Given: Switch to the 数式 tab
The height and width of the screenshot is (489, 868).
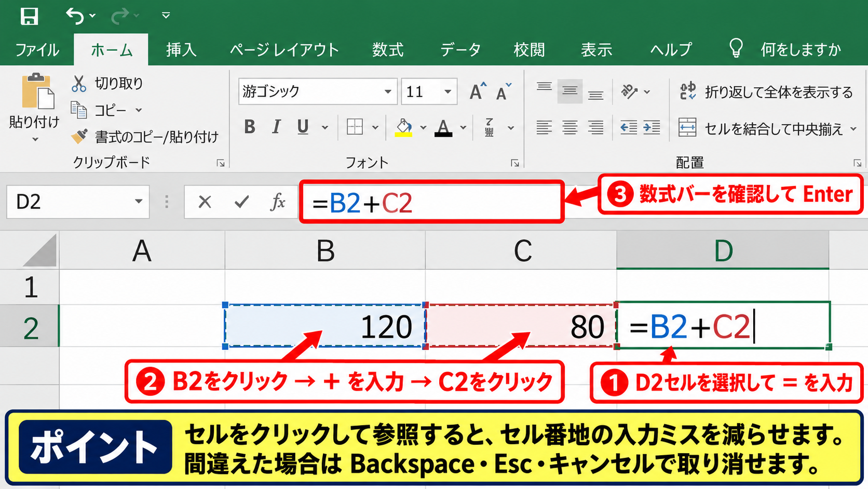Looking at the screenshot, I should (388, 50).
